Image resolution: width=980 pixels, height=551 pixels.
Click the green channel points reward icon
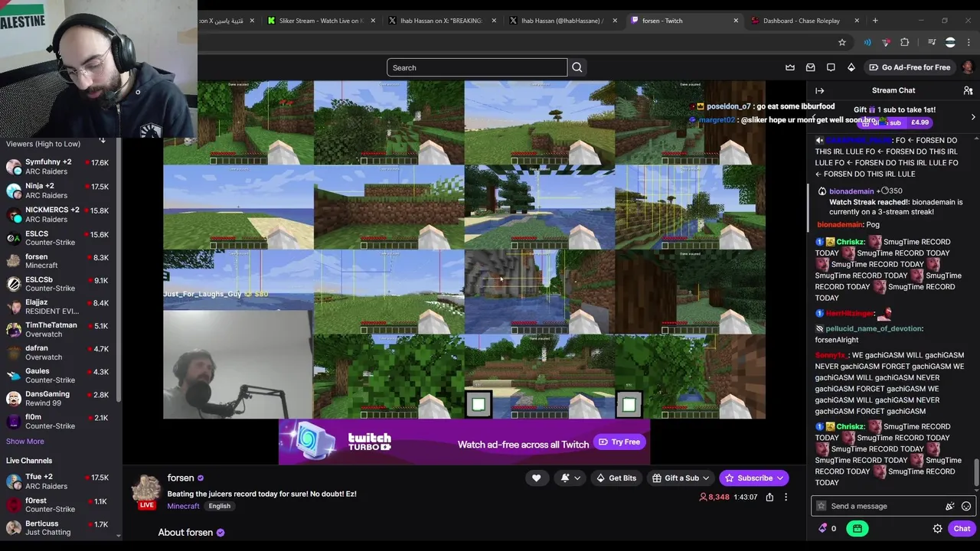[x=857, y=529]
